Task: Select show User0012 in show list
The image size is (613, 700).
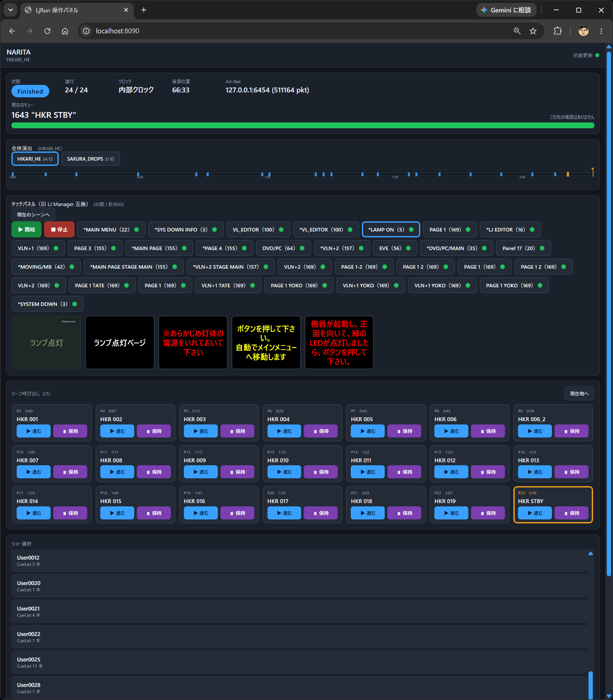Action: pyautogui.click(x=299, y=560)
